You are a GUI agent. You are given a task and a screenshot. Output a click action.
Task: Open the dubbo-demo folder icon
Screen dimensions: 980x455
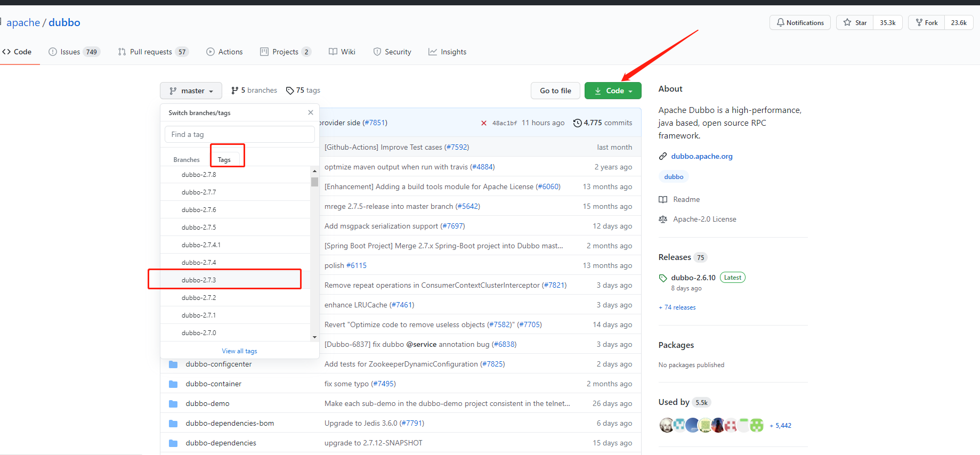(x=173, y=404)
